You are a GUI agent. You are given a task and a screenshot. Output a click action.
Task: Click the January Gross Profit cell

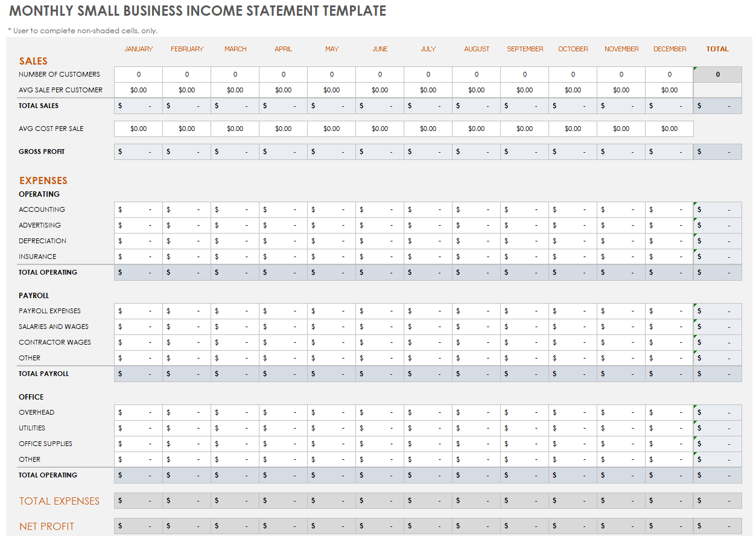[x=138, y=152]
